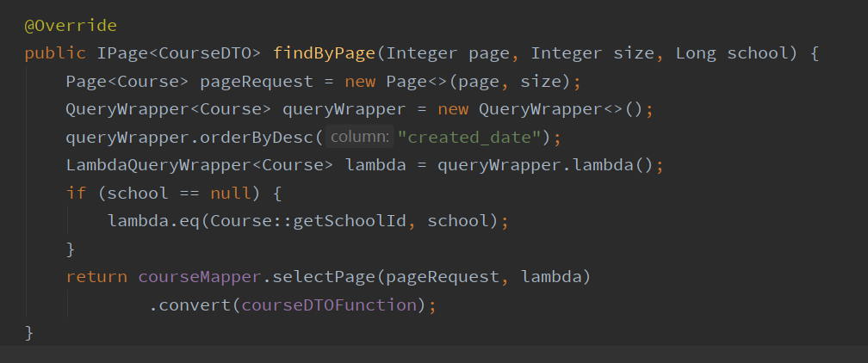Click the Course::getSchoolId method reference
The height and width of the screenshot is (363, 868).
(x=292, y=221)
